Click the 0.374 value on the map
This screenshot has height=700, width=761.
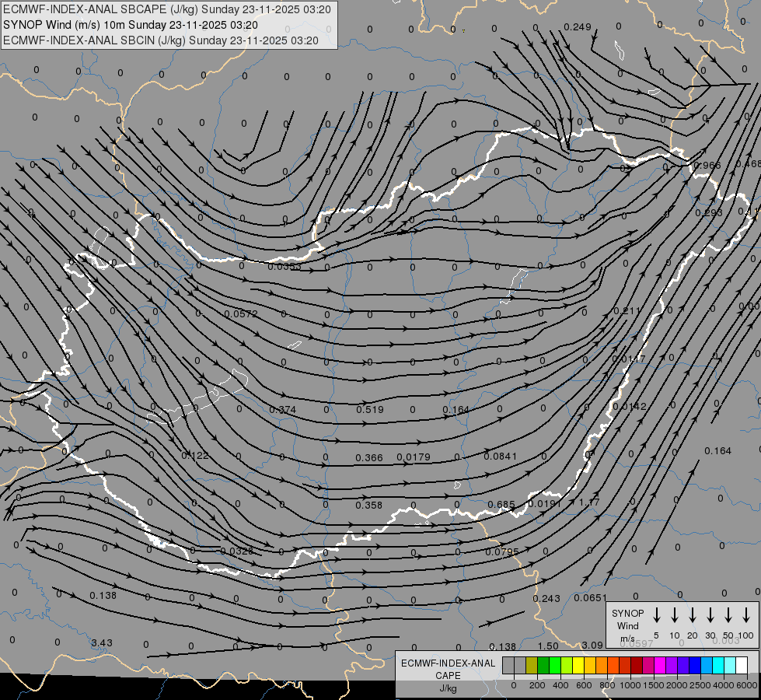click(282, 410)
